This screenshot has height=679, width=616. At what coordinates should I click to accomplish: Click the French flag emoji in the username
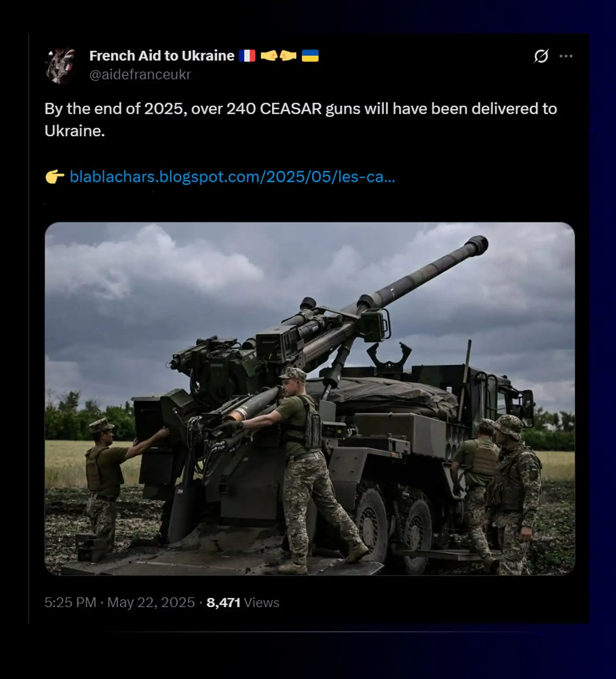pos(248,56)
